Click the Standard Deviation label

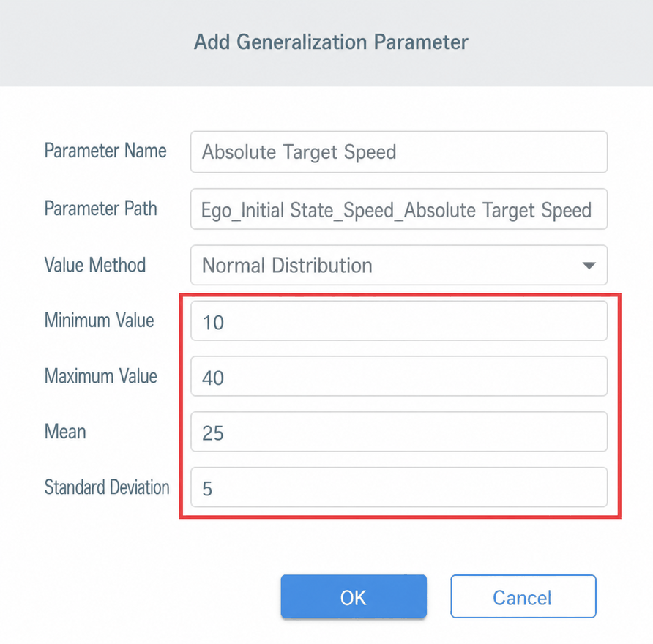pyautogui.click(x=107, y=487)
